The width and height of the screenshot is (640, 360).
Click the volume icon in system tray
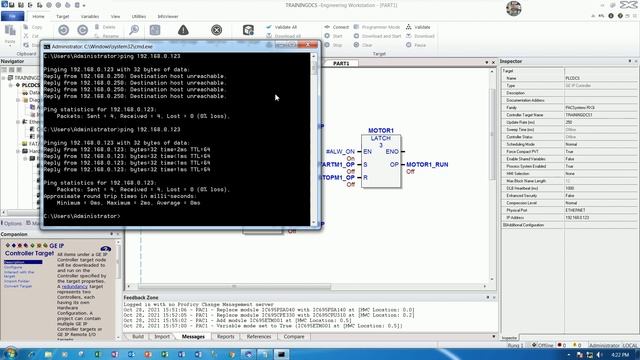click(x=600, y=355)
